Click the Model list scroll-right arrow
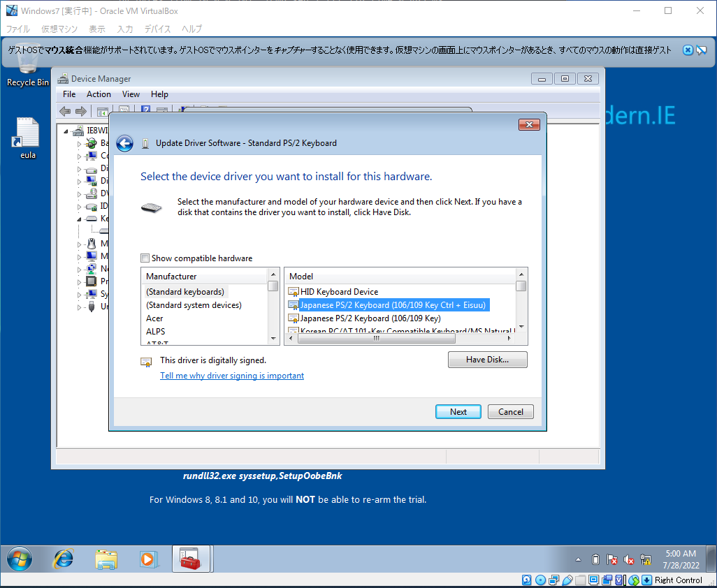This screenshot has width=717, height=588. click(x=509, y=339)
